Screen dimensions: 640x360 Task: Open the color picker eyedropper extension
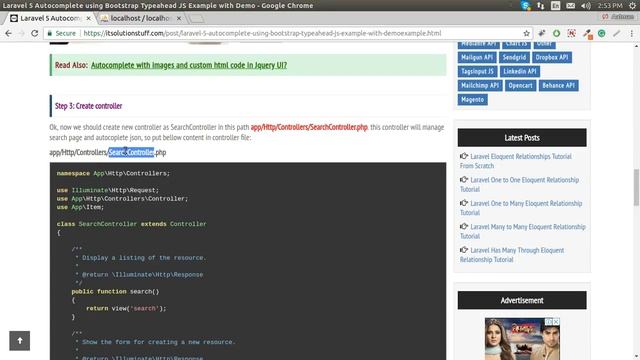point(587,34)
